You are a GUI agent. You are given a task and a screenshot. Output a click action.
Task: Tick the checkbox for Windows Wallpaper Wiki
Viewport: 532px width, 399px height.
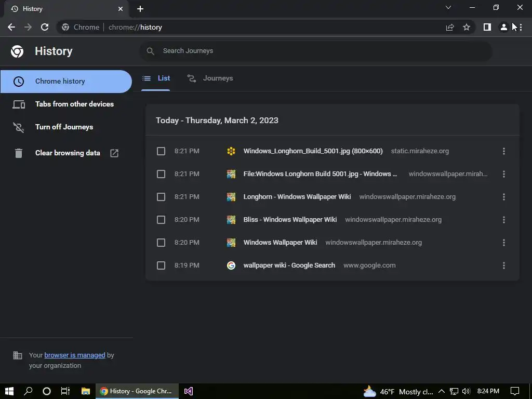click(161, 243)
